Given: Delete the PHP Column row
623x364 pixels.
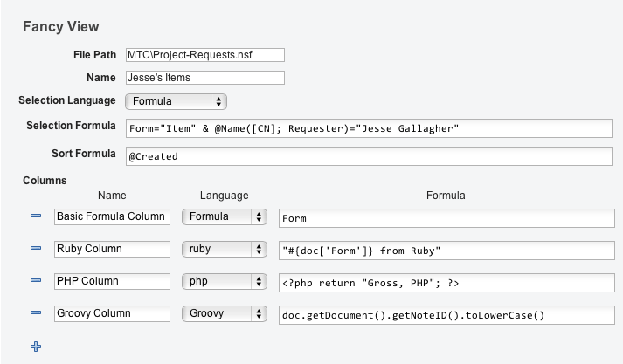Looking at the screenshot, I should [x=36, y=281].
